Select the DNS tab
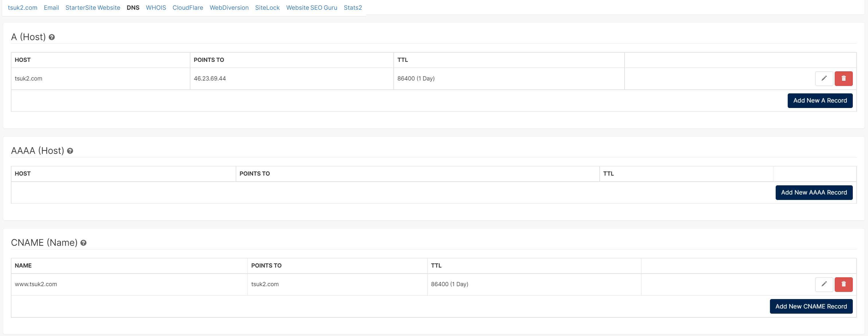The width and height of the screenshot is (868, 336). pyautogui.click(x=133, y=7)
